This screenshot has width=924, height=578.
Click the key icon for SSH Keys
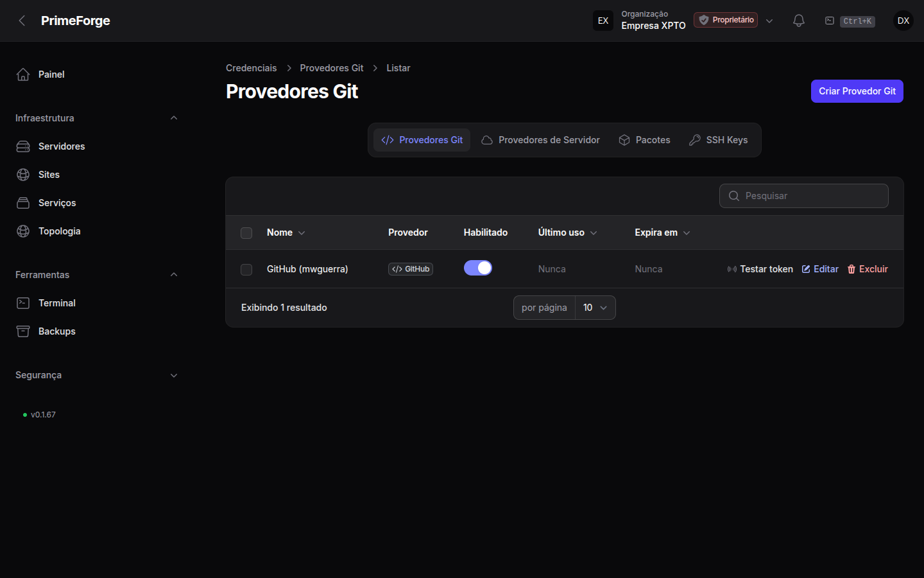click(695, 140)
